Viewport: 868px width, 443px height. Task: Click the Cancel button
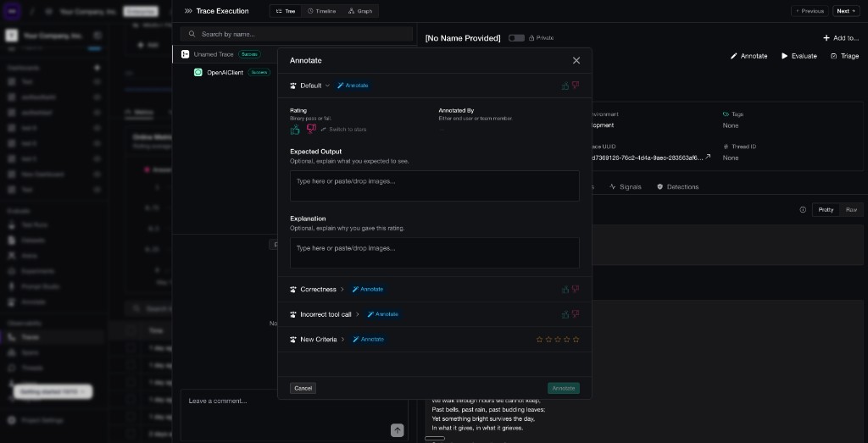point(303,388)
